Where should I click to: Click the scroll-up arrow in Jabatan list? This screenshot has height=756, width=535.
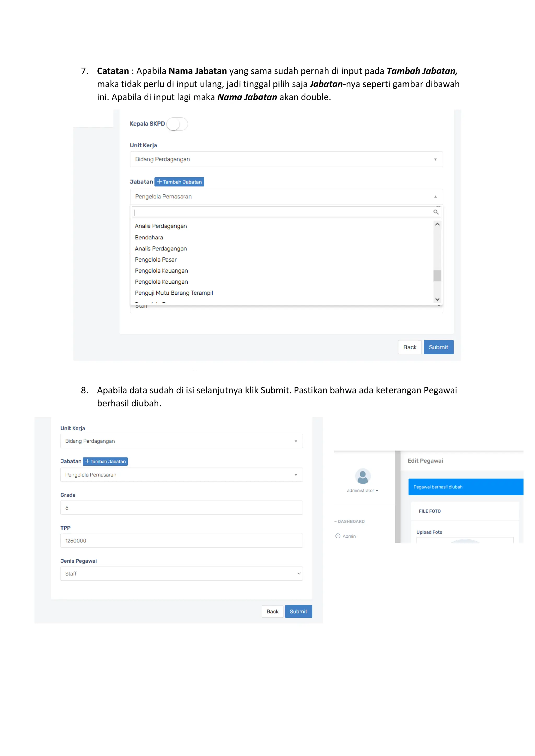pos(438,224)
